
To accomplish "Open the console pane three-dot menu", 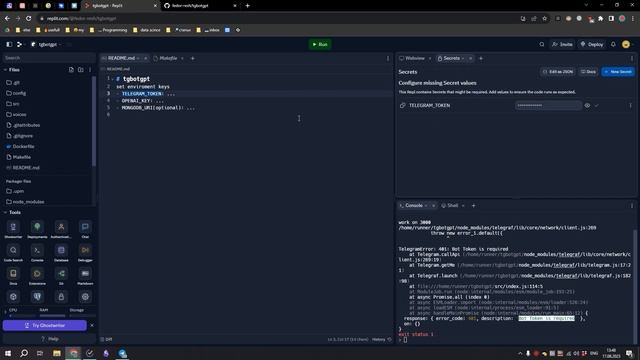I will [631, 206].
